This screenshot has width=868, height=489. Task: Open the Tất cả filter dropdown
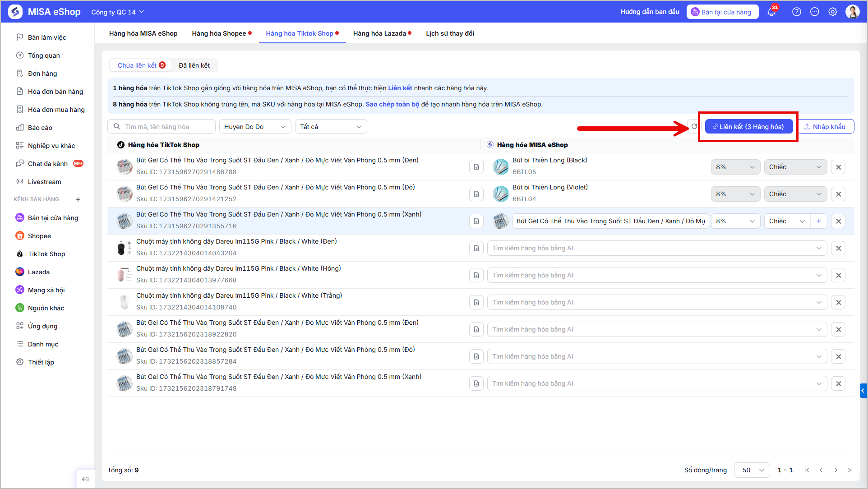tap(331, 127)
